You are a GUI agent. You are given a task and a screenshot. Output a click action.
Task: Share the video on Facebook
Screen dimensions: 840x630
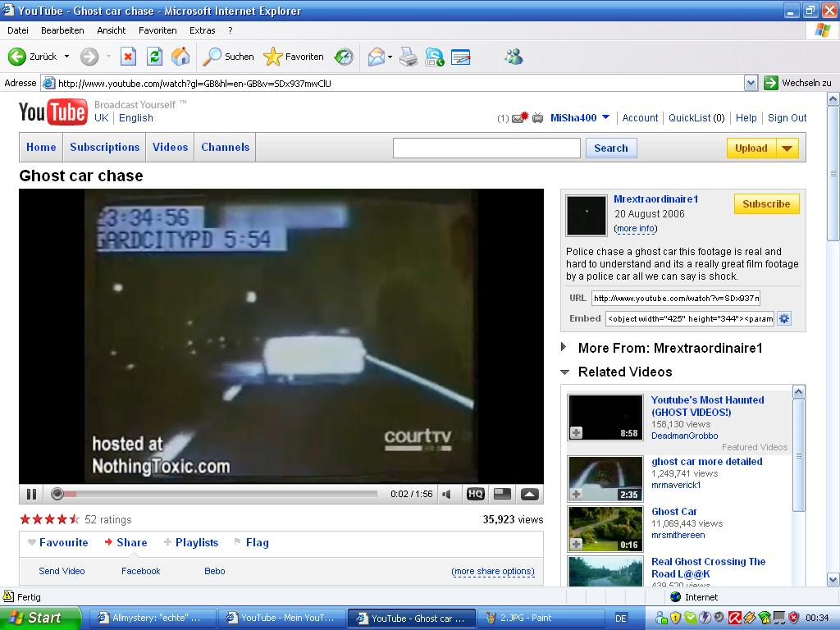tap(141, 571)
